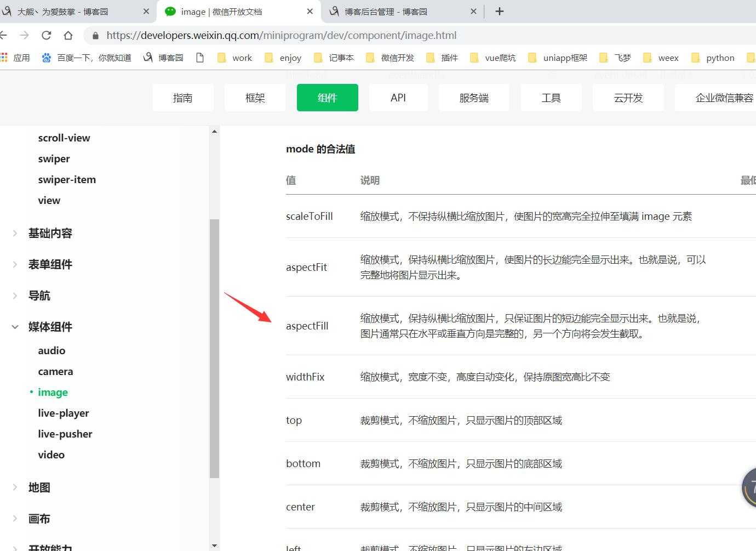The height and width of the screenshot is (551, 756).
Task: Expand the 地图 sidebar section
Action: coord(39,487)
